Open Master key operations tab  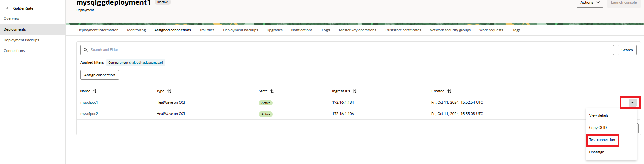[x=358, y=30]
